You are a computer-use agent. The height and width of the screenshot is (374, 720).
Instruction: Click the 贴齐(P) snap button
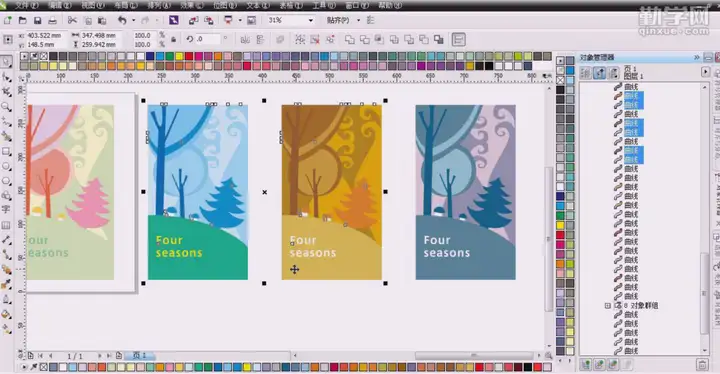338,21
